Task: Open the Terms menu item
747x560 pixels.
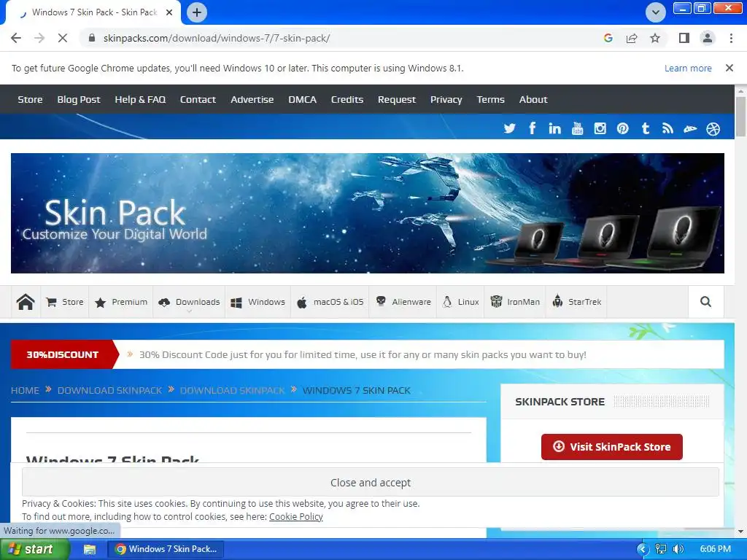Action: (x=490, y=99)
